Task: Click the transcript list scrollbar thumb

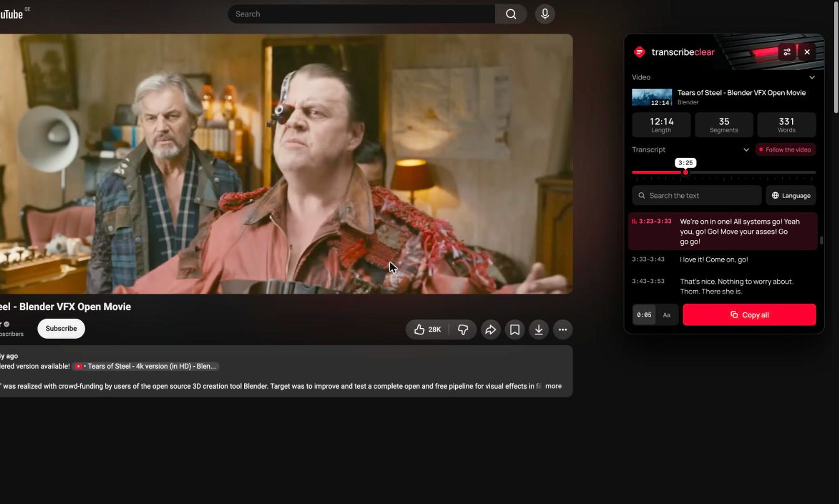Action: pos(821,240)
